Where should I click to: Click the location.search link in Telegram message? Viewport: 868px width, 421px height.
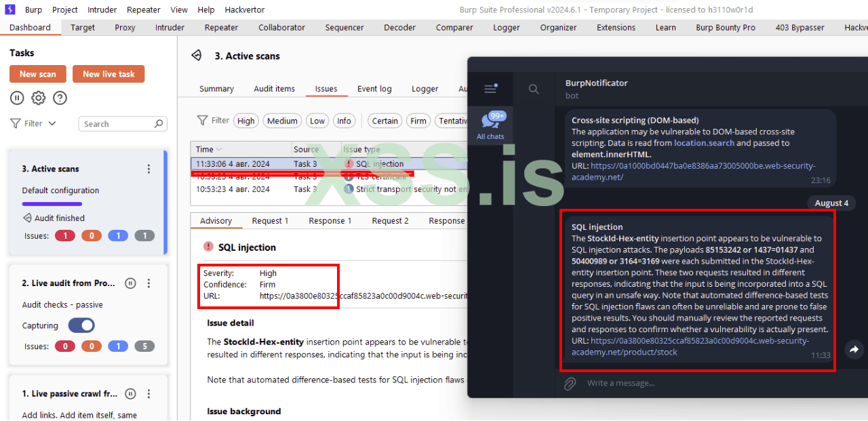pyautogui.click(x=704, y=143)
